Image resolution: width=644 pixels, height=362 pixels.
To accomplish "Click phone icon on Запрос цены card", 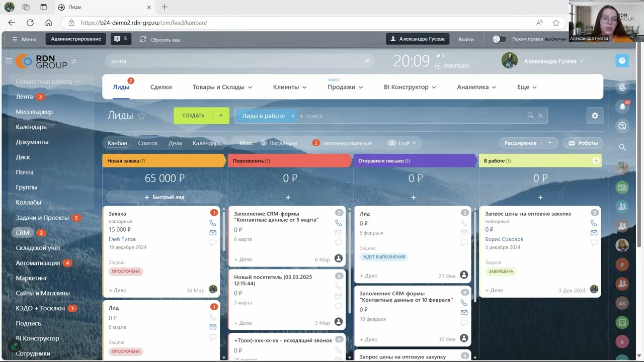I will click(594, 223).
